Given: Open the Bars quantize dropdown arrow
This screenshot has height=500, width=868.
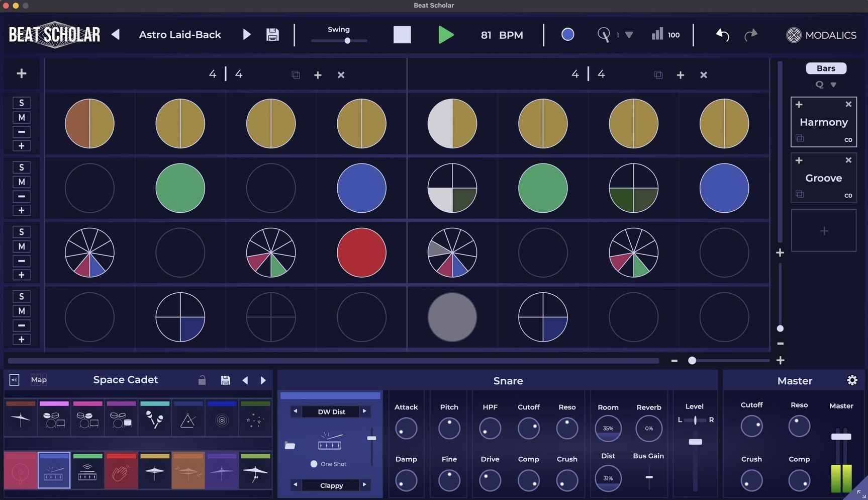Looking at the screenshot, I should [833, 85].
